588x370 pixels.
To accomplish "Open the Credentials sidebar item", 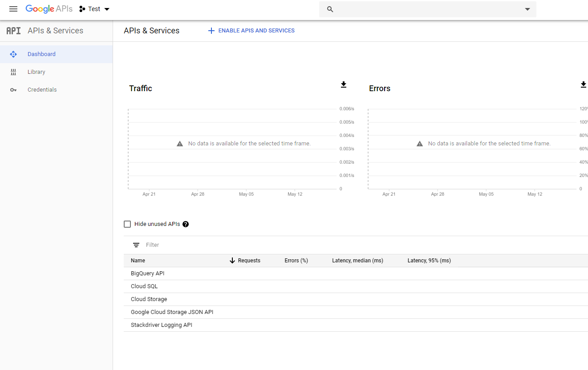I will (56, 90).
